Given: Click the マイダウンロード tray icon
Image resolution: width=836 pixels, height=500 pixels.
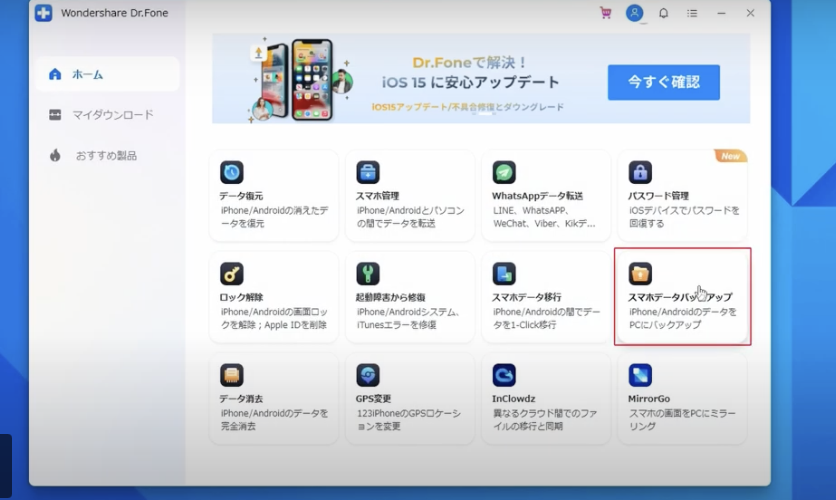Looking at the screenshot, I should (x=55, y=115).
